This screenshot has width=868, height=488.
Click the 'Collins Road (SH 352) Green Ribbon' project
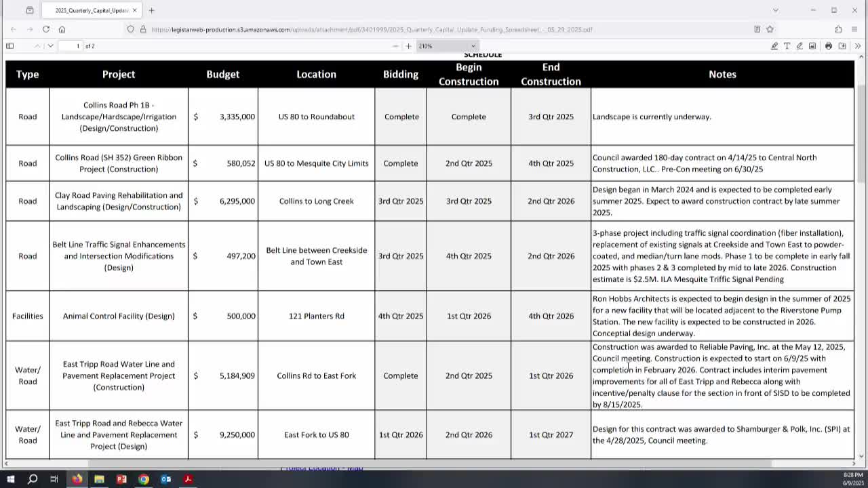(119, 163)
